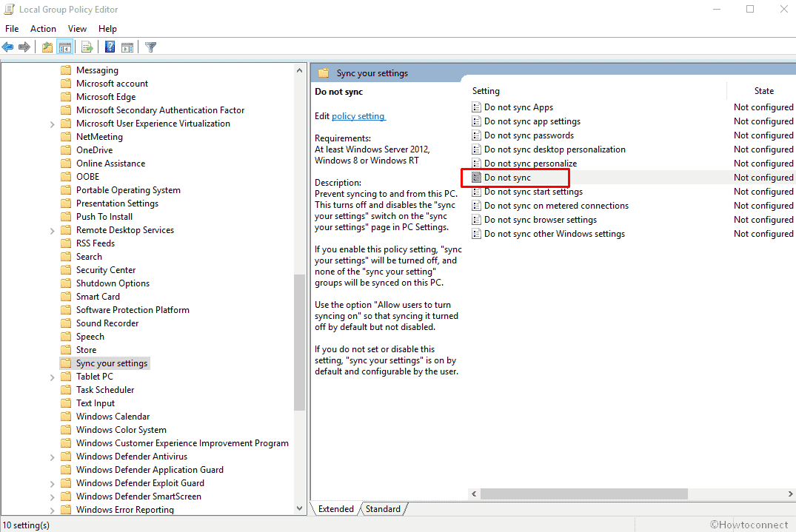The image size is (796, 532).
Task: Click the vertical scrollbar of the tree pane
Action: coord(299,333)
